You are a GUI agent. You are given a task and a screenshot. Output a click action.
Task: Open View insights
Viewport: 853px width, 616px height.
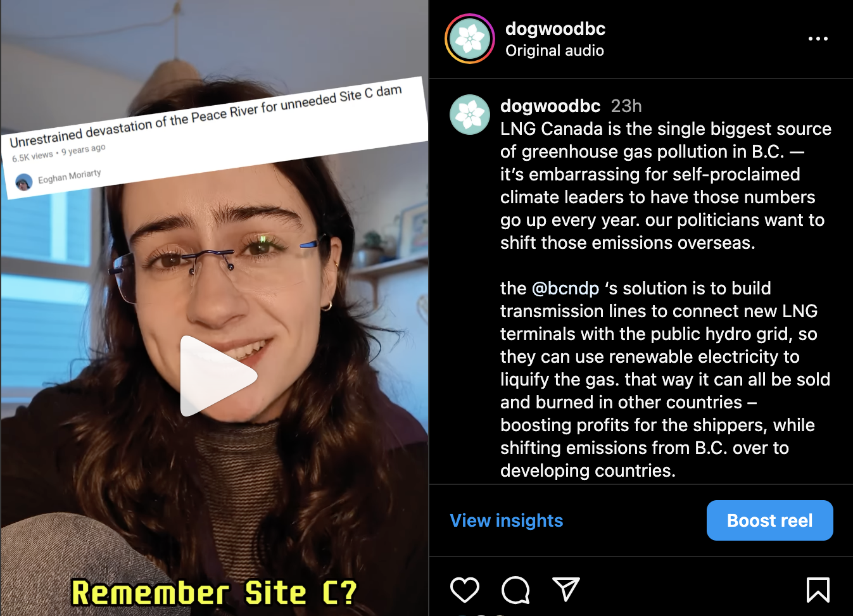(507, 520)
